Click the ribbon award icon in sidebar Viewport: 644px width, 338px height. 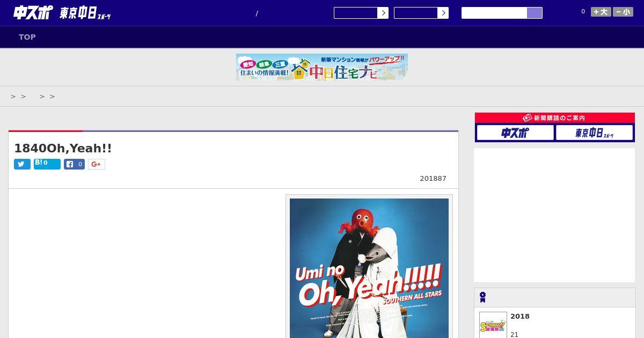[483, 297]
